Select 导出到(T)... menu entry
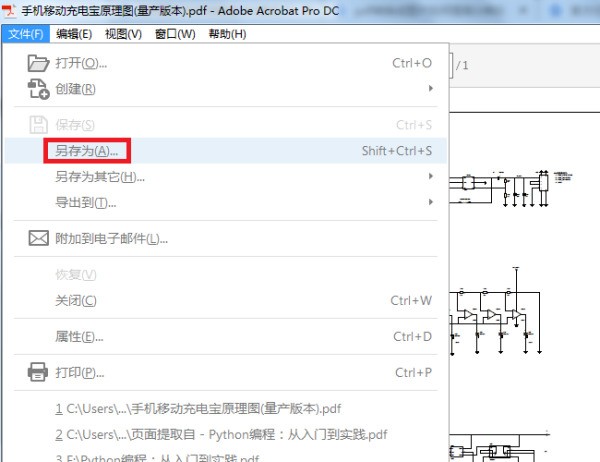The height and width of the screenshot is (462, 600). pos(226,202)
